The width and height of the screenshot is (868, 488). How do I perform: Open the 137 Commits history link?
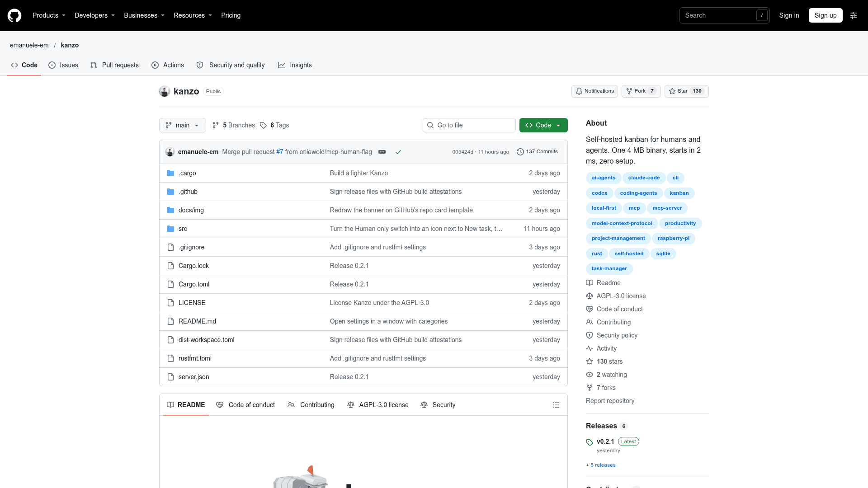pyautogui.click(x=537, y=152)
